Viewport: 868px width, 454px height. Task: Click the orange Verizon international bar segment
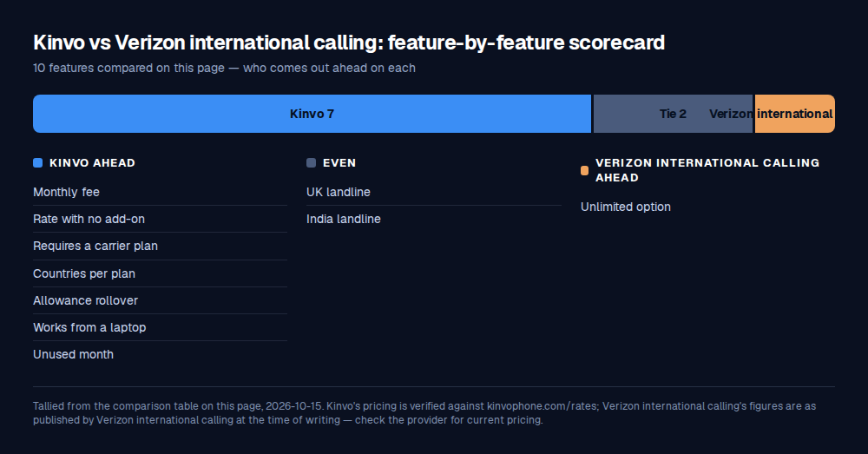795,114
